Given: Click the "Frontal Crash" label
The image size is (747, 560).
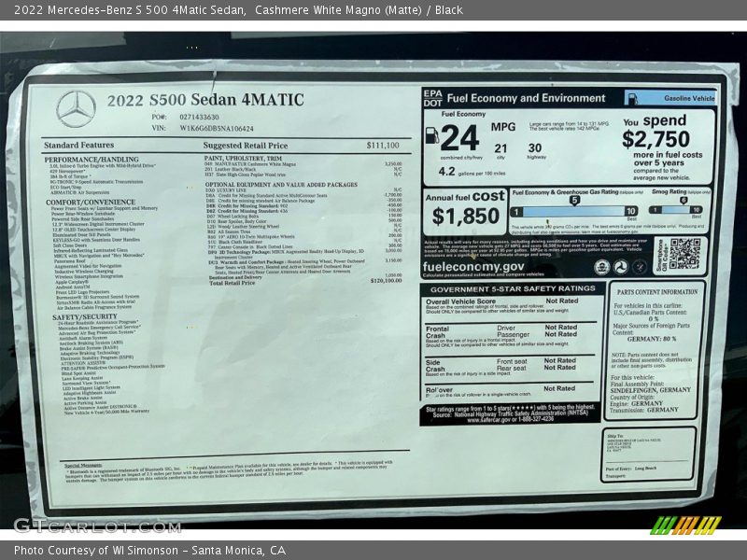Looking at the screenshot, I should (437, 332).
